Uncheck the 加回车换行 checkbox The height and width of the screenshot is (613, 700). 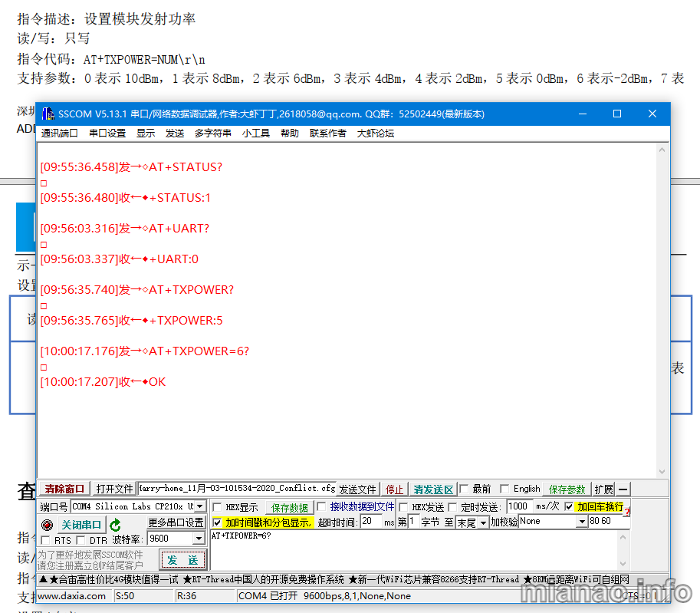coord(569,506)
